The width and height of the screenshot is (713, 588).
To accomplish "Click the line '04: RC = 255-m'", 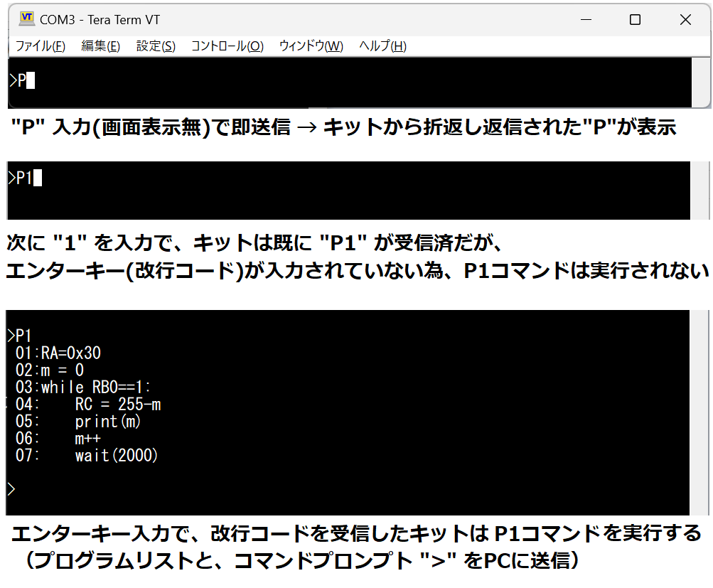I will (88, 405).
